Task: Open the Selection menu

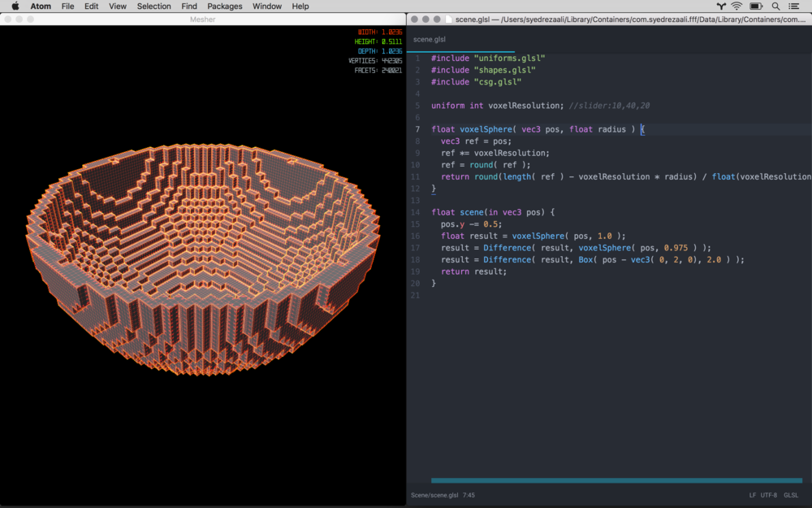Action: tap(153, 7)
